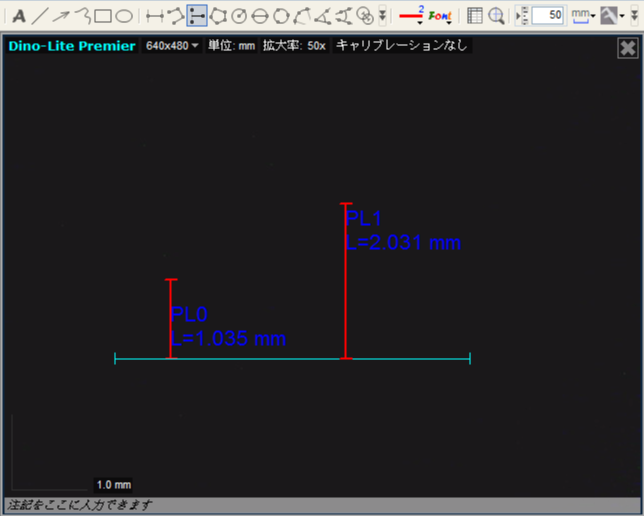
Task: Select the PL1 measurement label
Action: pyautogui.click(x=364, y=218)
